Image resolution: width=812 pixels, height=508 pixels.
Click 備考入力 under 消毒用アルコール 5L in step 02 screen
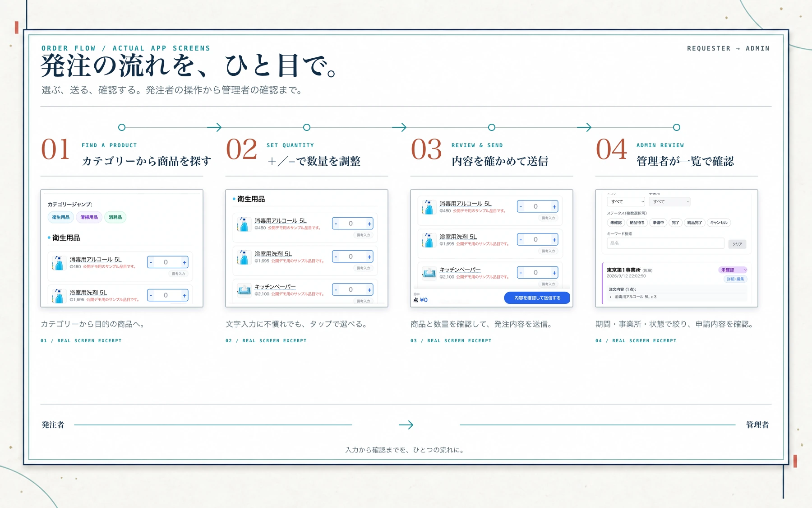coord(363,235)
